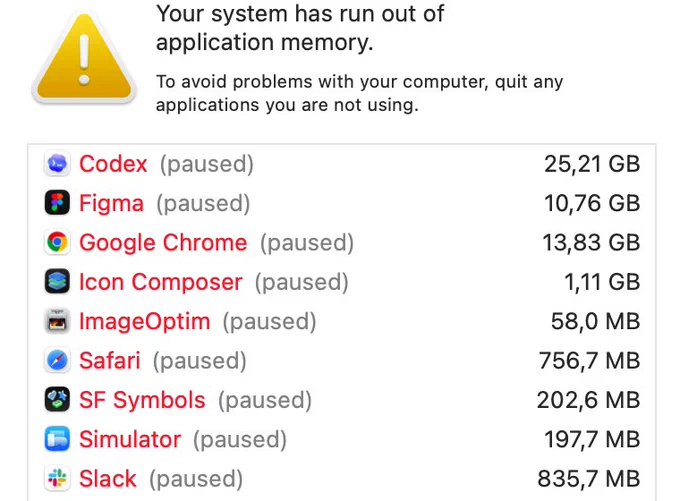Select the Safari entry name
Image resolution: width=680 pixels, height=501 pixels.
[110, 360]
